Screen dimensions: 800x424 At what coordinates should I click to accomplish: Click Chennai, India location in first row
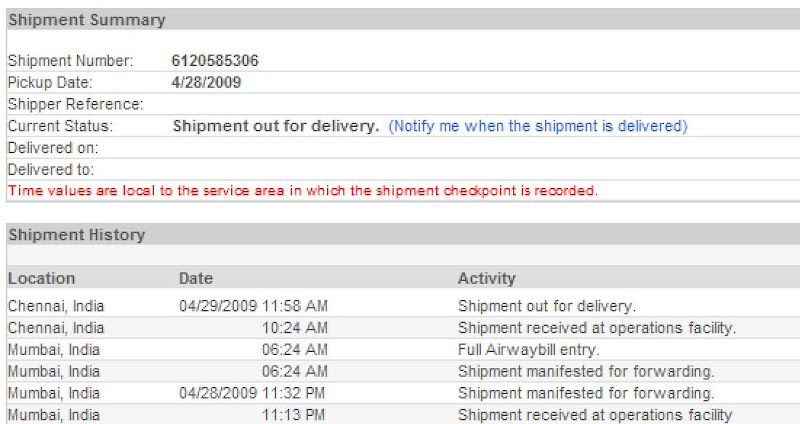56,306
